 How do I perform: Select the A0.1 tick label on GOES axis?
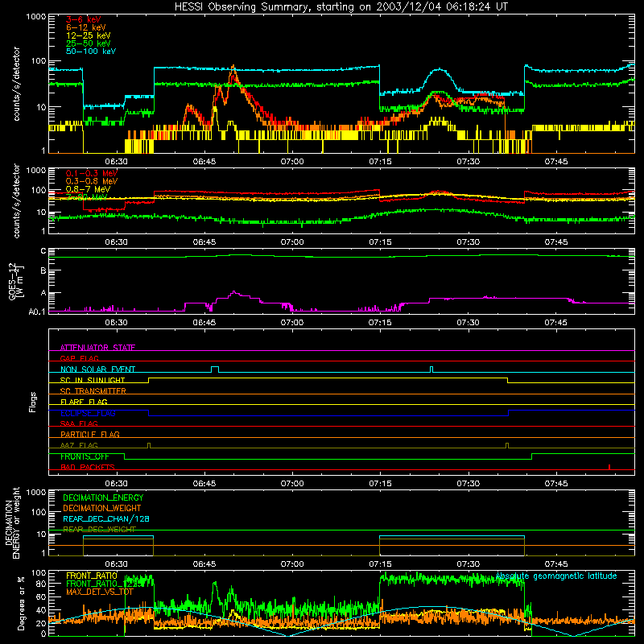pyautogui.click(x=37, y=312)
